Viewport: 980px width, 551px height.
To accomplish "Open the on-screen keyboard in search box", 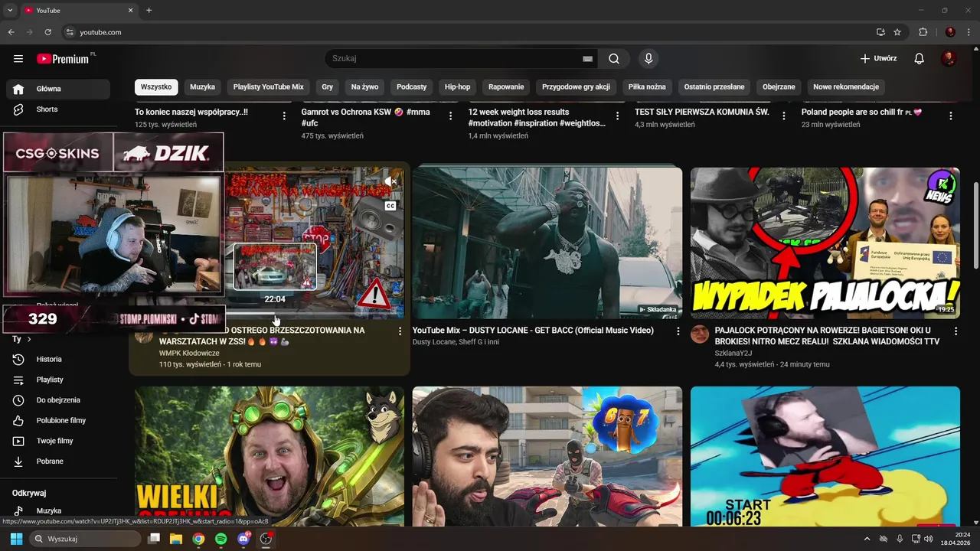I will point(587,59).
